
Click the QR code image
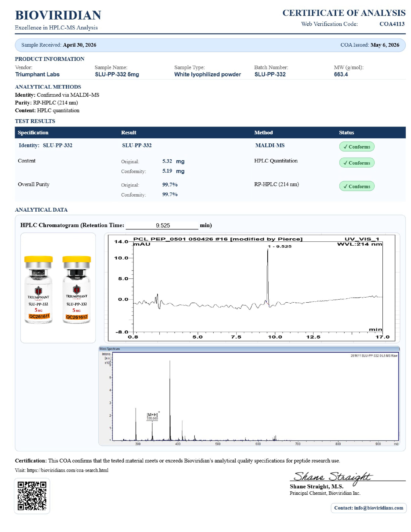(32, 496)
